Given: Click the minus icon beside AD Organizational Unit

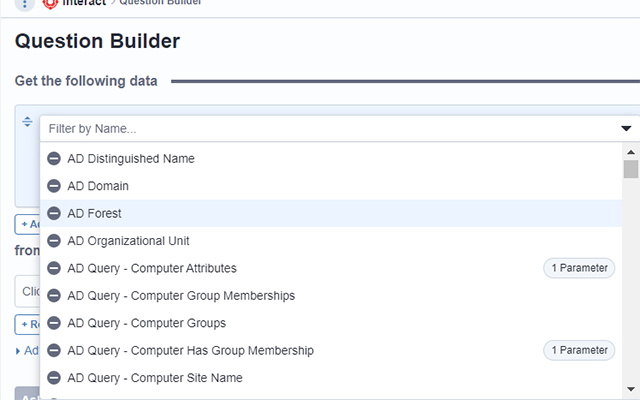Looking at the screenshot, I should [54, 241].
